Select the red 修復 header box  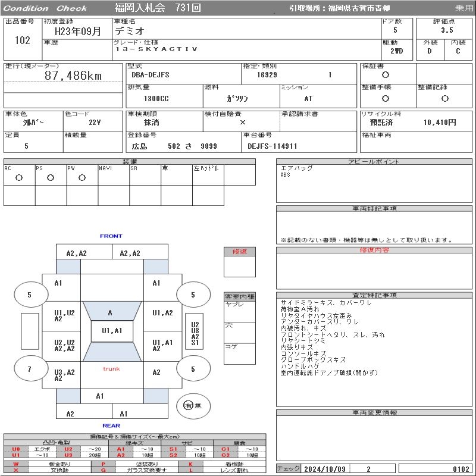pyautogui.click(x=240, y=252)
